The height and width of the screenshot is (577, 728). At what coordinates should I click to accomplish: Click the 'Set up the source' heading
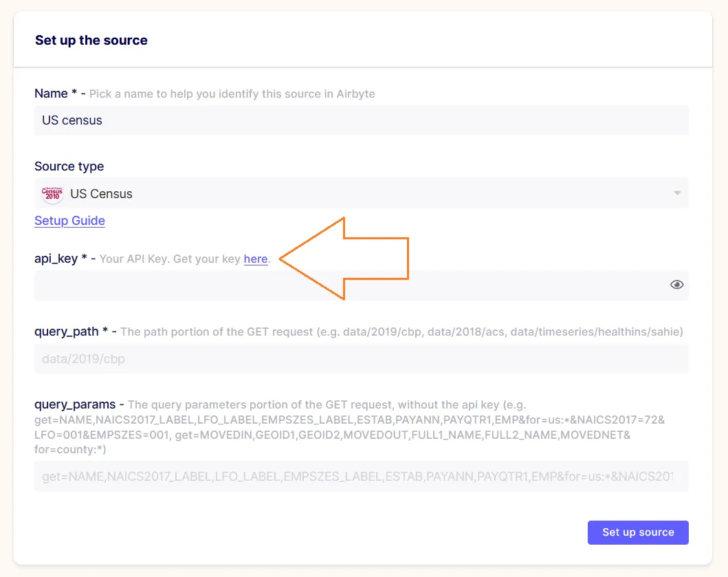pos(91,41)
